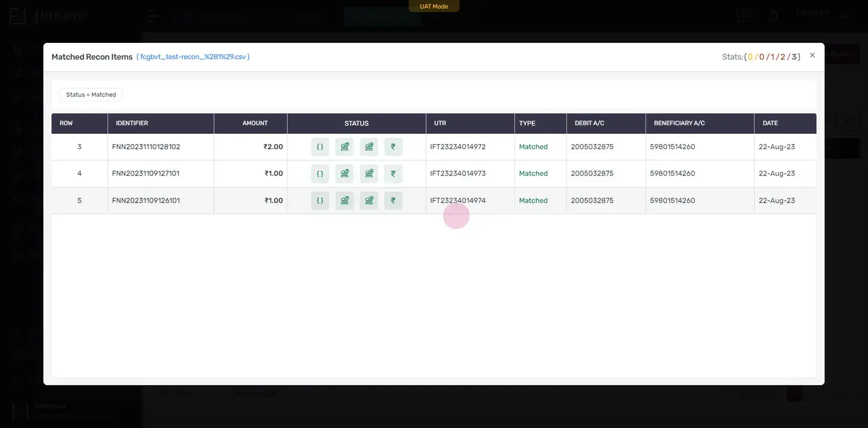The height and width of the screenshot is (428, 868).
Task: Click ₹1.00 amount in row 5
Action: (x=274, y=201)
